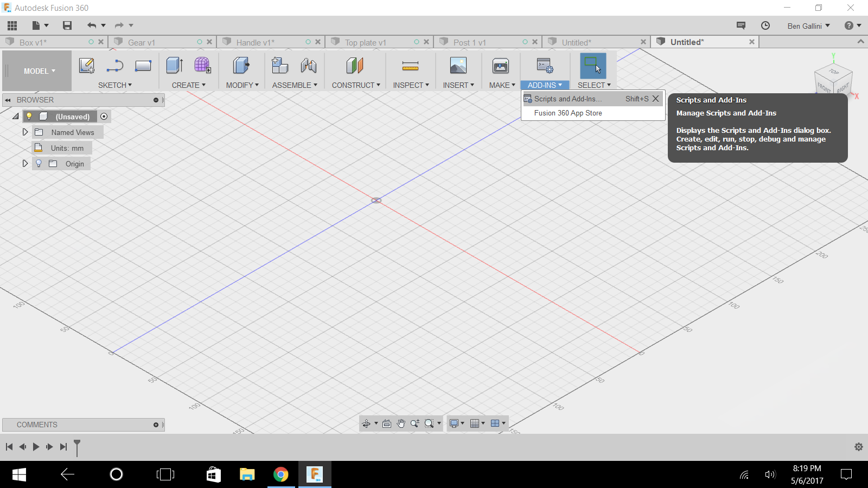
Task: Open File Explorer from taskbar
Action: click(x=247, y=474)
